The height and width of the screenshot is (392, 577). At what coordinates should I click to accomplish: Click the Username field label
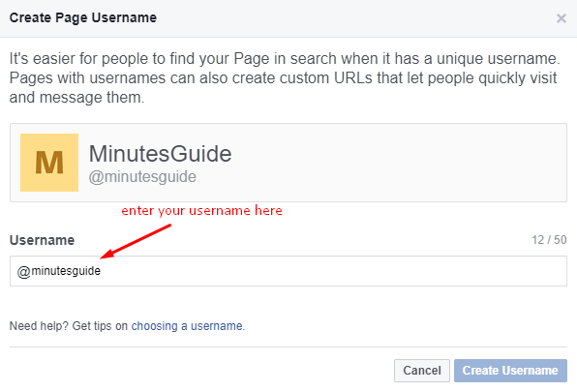[x=42, y=240]
